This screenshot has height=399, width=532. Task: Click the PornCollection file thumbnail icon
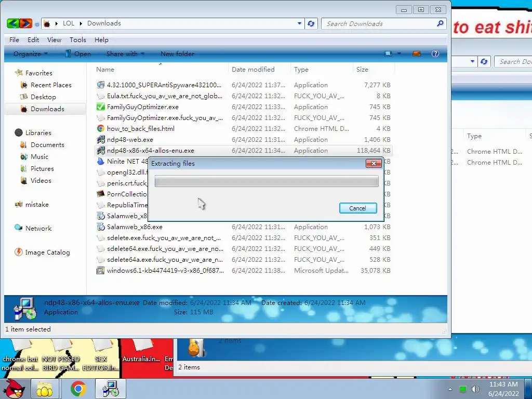100,194
